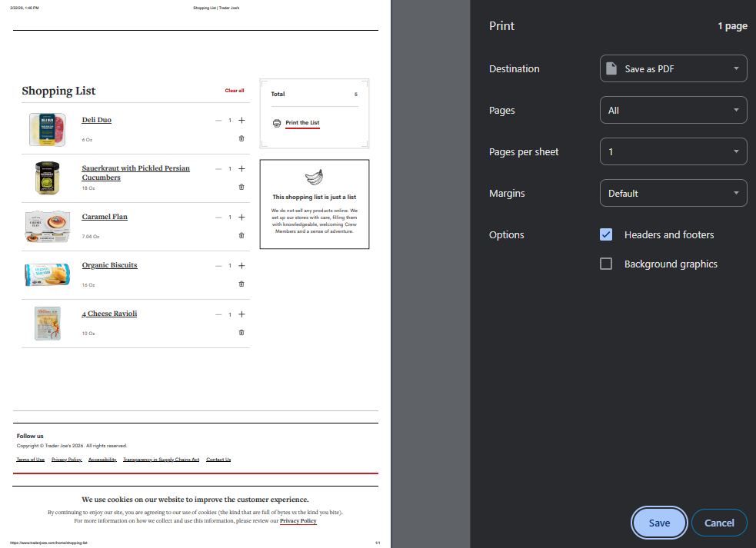Open the Organic Biscuits product link
Screen dimensions: 756x548
(109, 265)
